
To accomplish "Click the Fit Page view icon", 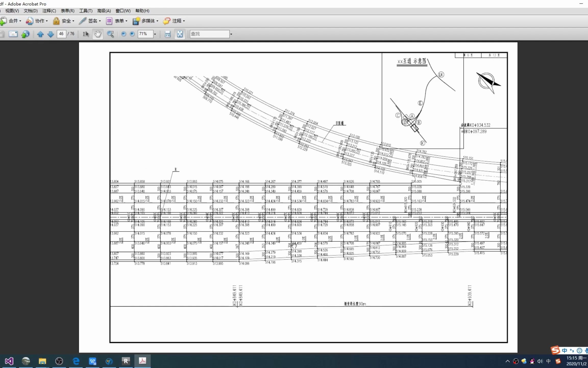I will (x=180, y=34).
